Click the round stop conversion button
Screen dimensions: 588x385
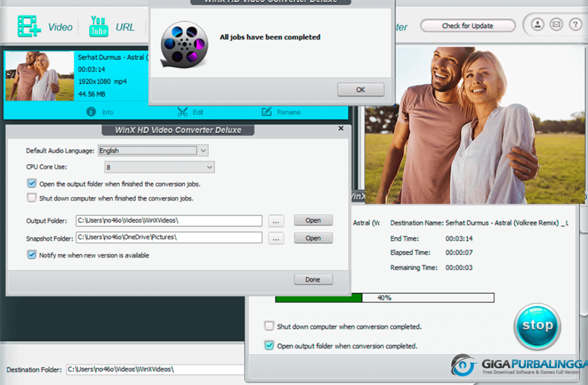(x=537, y=326)
